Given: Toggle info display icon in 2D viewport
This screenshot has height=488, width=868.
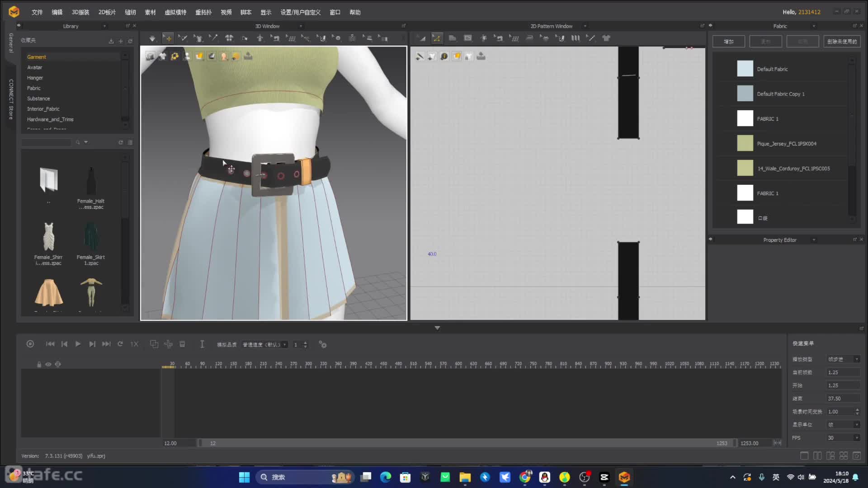Looking at the screenshot, I should (x=444, y=56).
